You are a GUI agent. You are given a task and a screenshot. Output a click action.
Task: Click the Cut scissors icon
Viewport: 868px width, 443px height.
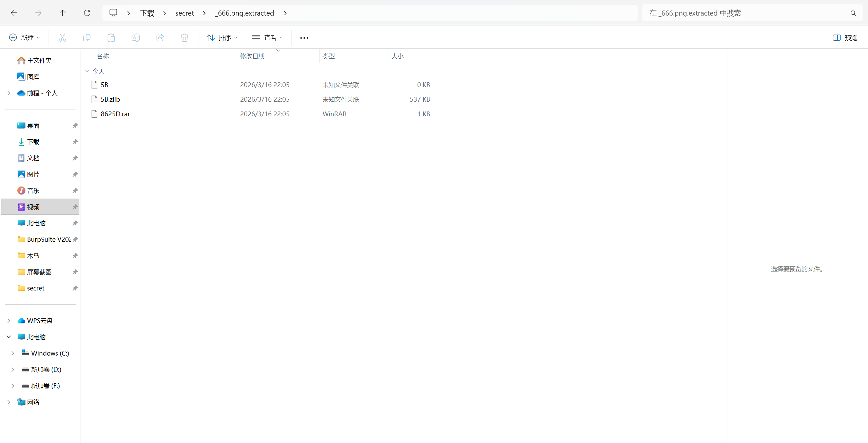tap(62, 38)
